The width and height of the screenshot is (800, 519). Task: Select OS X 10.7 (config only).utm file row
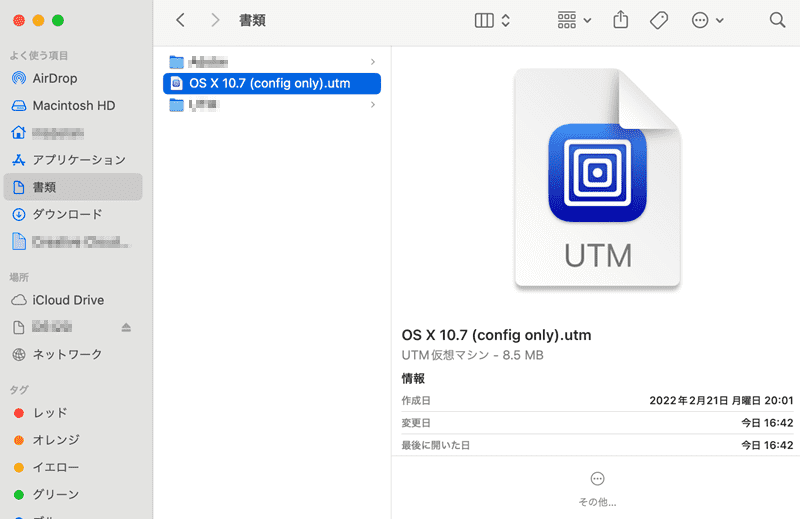(x=272, y=83)
